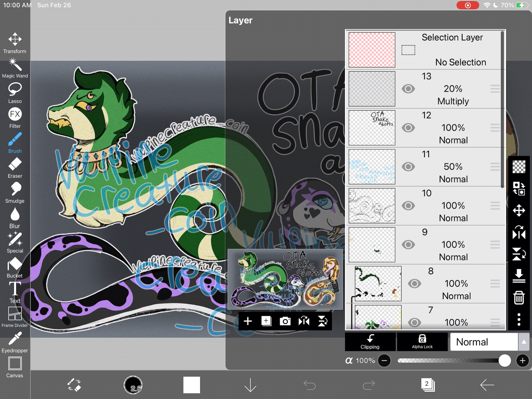Select the Eyedropper tool
Screen dimensions: 532x399
(x=15, y=342)
